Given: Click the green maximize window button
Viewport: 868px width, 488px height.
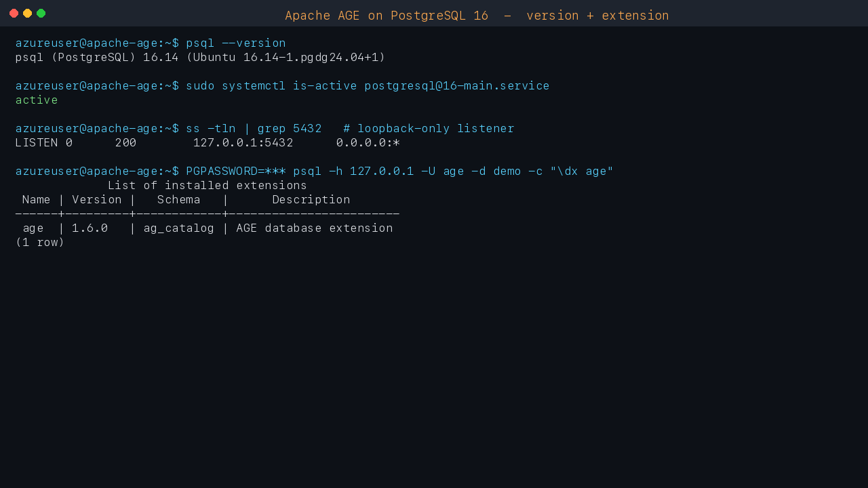Looking at the screenshot, I should coord(41,14).
